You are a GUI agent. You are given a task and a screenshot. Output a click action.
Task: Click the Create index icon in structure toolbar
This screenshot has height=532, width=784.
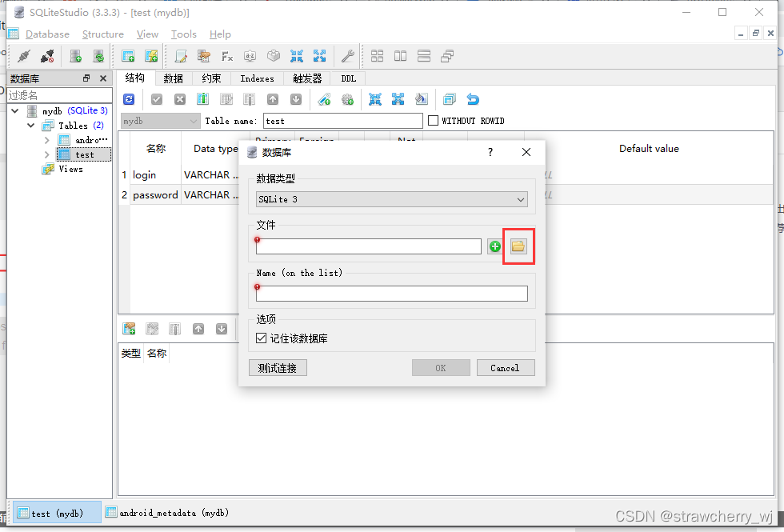(x=324, y=99)
